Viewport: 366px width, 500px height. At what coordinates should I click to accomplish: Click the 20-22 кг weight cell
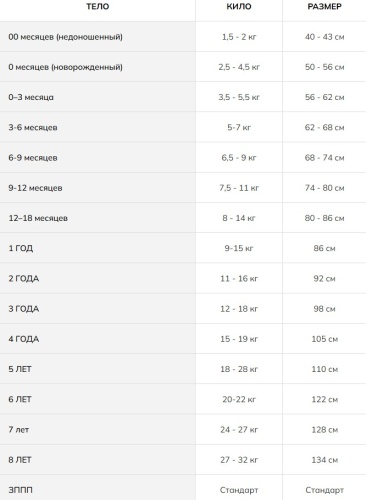(239, 399)
